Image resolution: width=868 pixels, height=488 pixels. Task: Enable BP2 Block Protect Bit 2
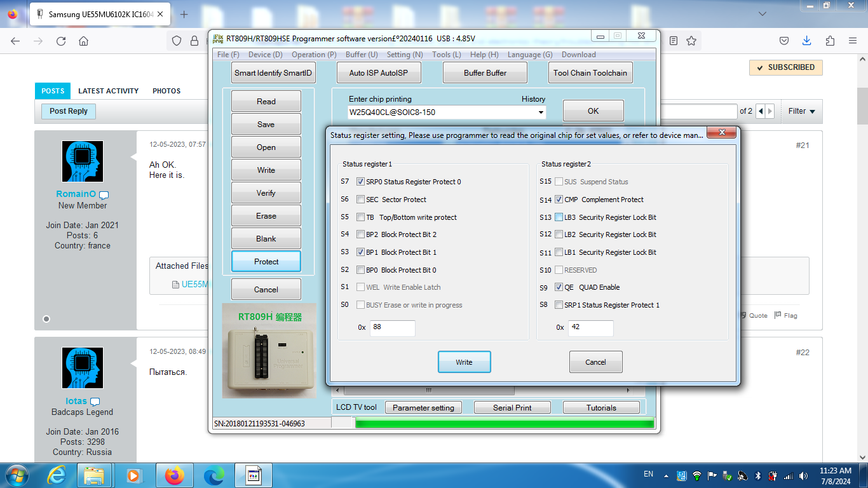click(361, 234)
